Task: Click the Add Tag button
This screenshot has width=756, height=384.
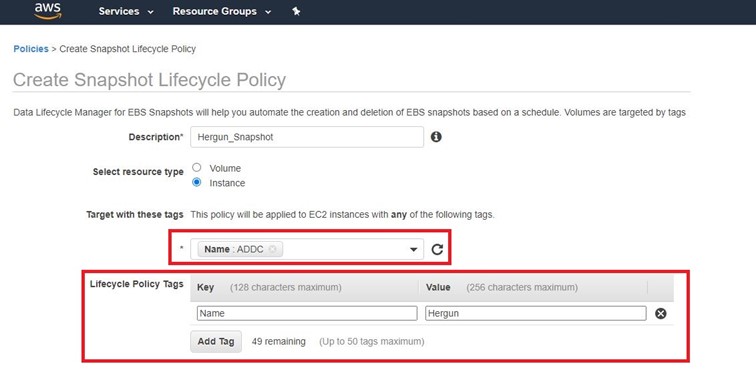Action: [216, 341]
